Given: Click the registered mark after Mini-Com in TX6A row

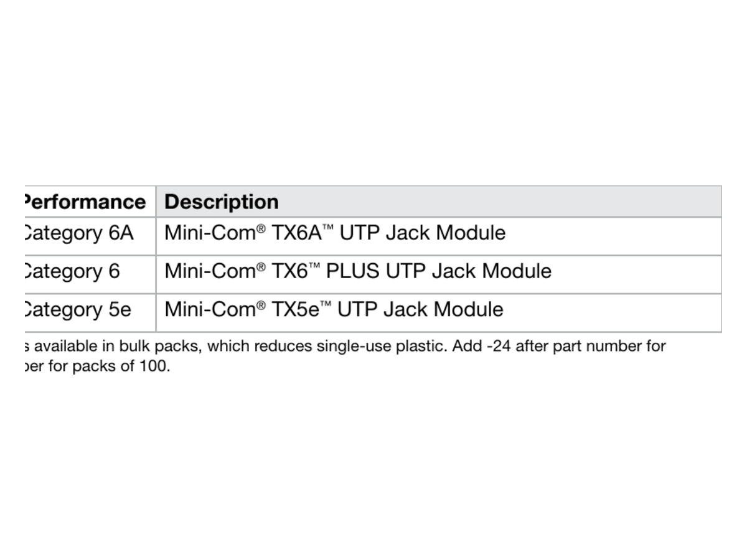Looking at the screenshot, I should tap(261, 229).
